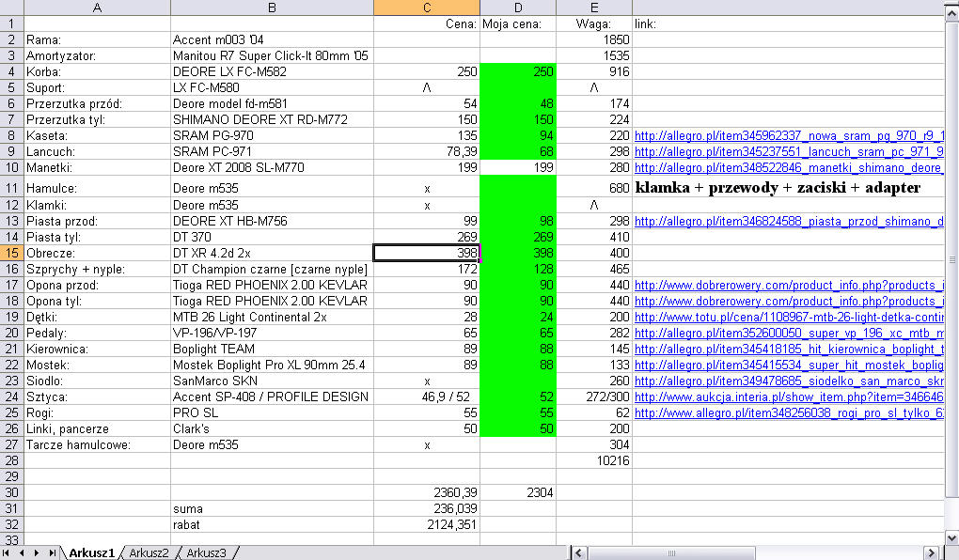Open allegro link for mostek Boplight
959x560 pixels.
(789, 365)
